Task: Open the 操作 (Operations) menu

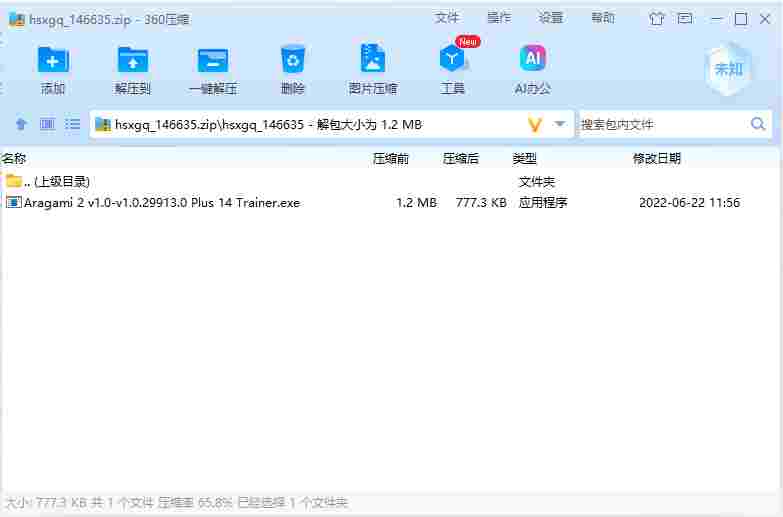Action: (x=499, y=18)
